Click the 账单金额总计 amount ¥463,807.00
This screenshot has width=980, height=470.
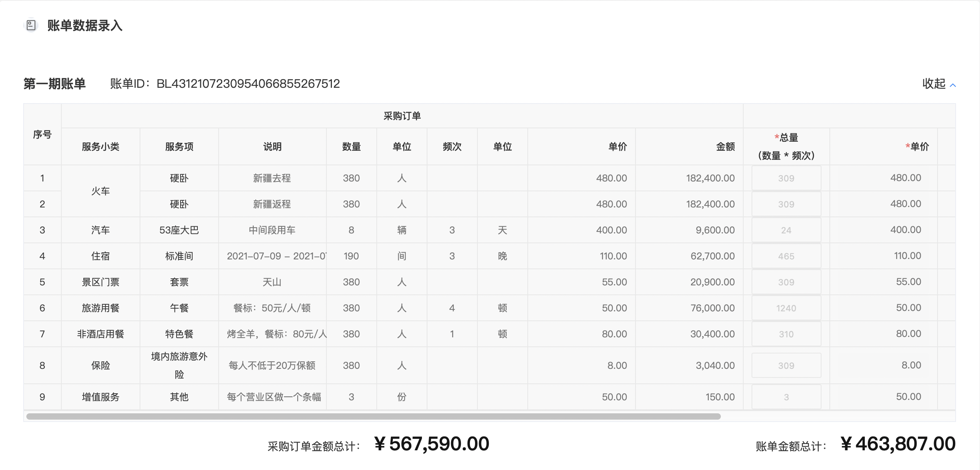click(897, 444)
